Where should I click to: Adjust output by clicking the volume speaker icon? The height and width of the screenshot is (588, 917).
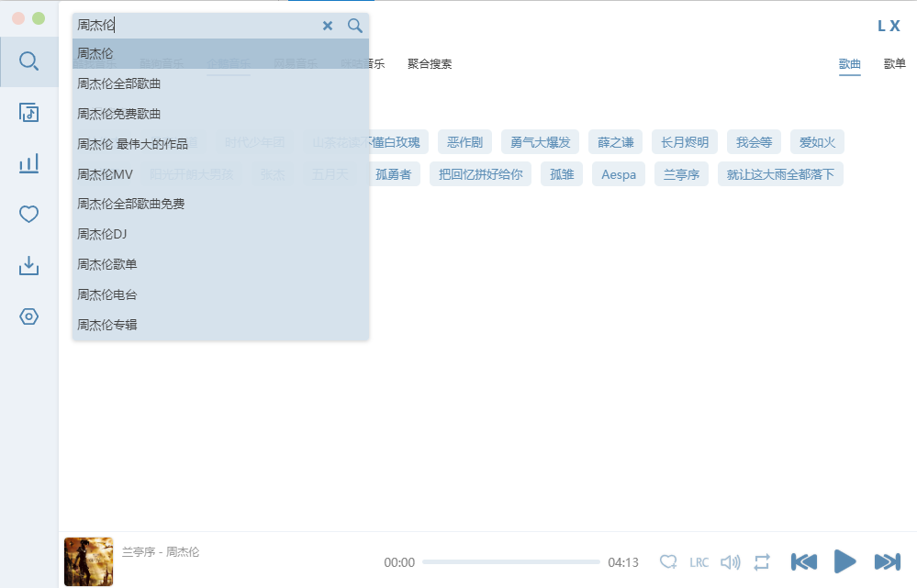729,561
